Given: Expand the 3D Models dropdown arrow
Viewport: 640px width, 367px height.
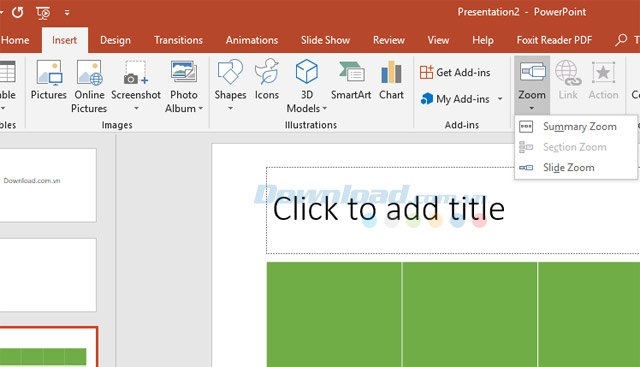Looking at the screenshot, I should point(324,109).
